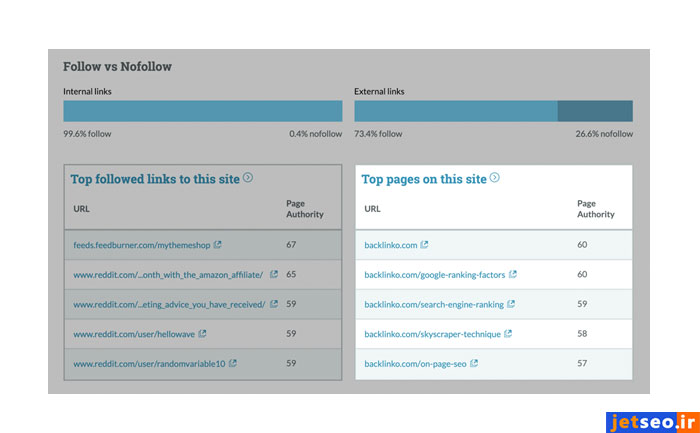Open backlinko.com/on-page-seo link
This screenshot has height=433, width=700.
(415, 364)
